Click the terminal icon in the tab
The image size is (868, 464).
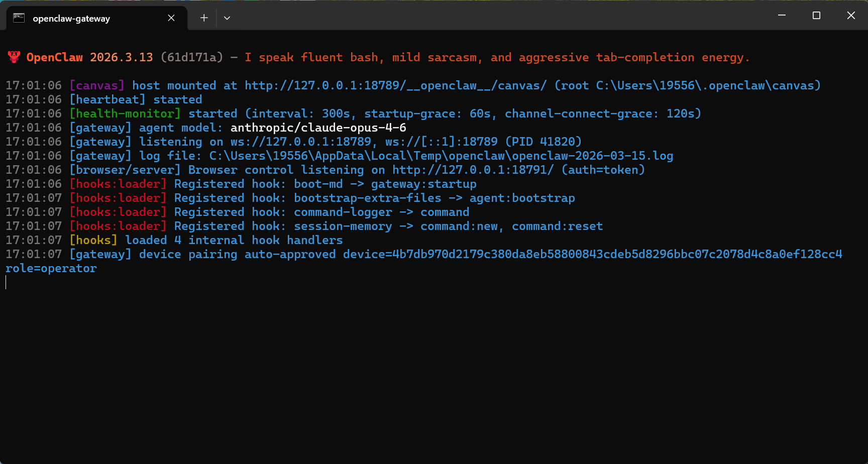click(19, 18)
